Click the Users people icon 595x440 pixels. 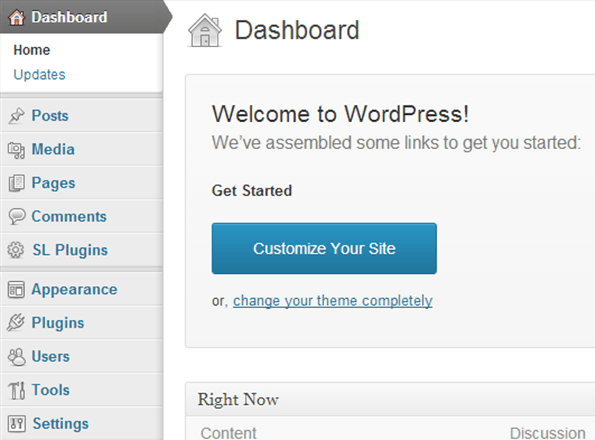(17, 357)
